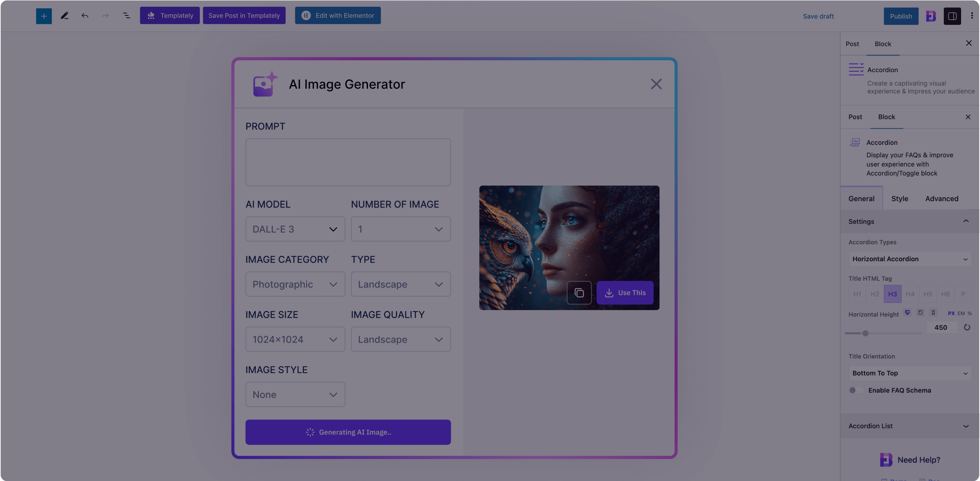The image size is (980, 481).
Task: Open the Essential Blocks logo icon in top bar
Action: pyautogui.click(x=931, y=16)
